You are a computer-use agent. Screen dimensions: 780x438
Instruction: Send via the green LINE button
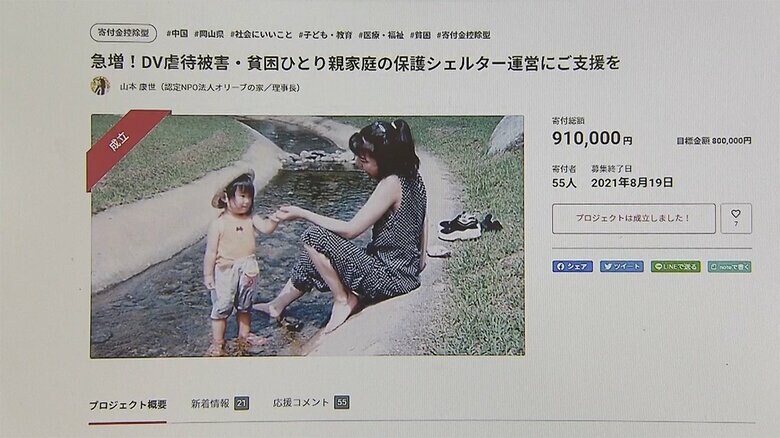click(676, 267)
